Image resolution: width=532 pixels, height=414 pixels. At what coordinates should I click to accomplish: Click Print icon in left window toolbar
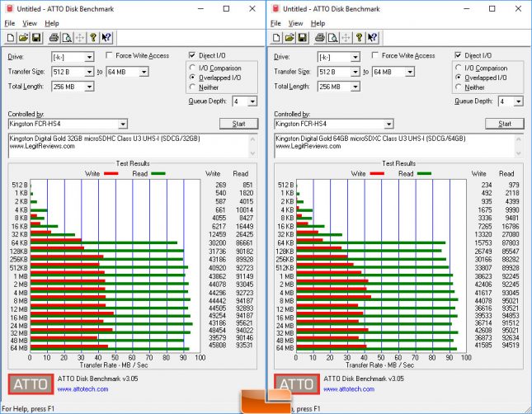[x=54, y=37]
